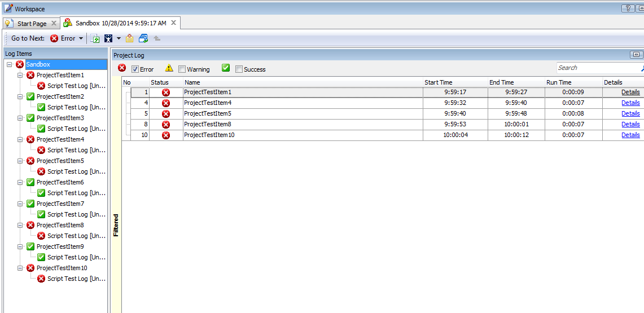Open Details link for ProjectTestItem4

(x=630, y=103)
